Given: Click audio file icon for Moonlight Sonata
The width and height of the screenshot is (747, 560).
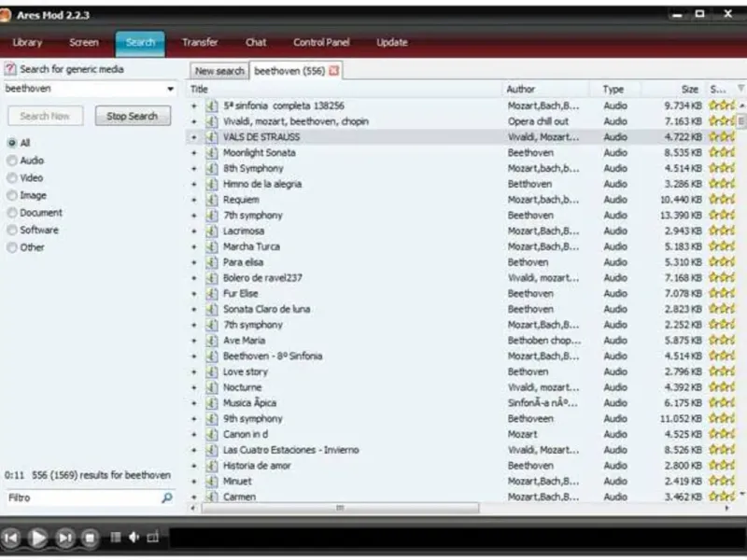Looking at the screenshot, I should 212,153.
